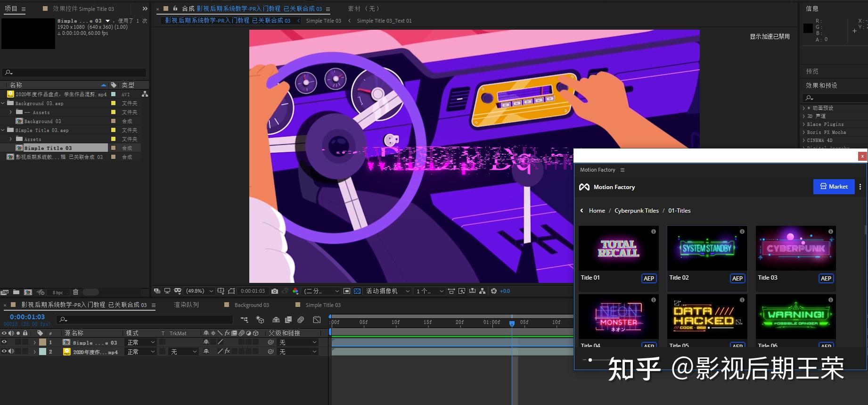Click the Market button in Motion Factory
Image resolution: width=868 pixels, height=405 pixels.
834,187
